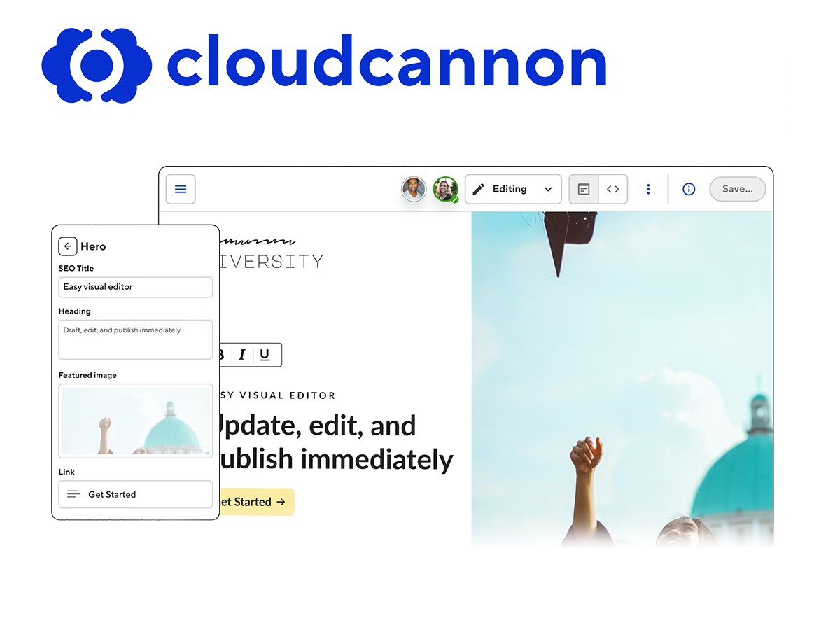Click the Heading text area
This screenshot has height=632, width=840.
[x=136, y=339]
